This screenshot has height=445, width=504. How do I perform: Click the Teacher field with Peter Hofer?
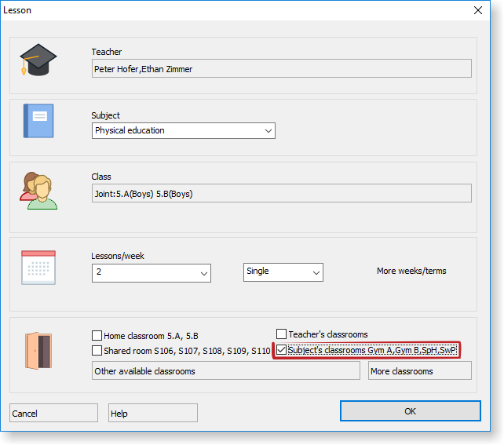point(281,69)
